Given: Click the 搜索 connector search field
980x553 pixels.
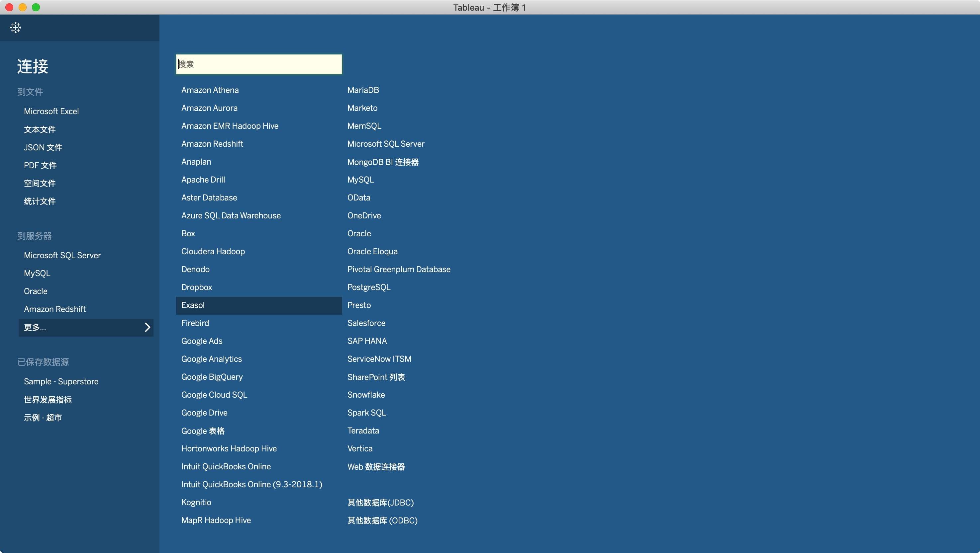Looking at the screenshot, I should (259, 64).
